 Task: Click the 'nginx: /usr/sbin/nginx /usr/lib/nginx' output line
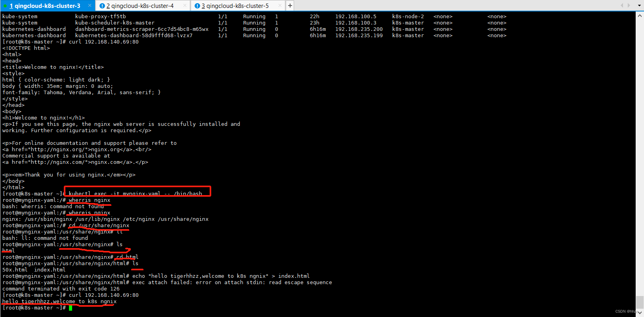[105, 219]
